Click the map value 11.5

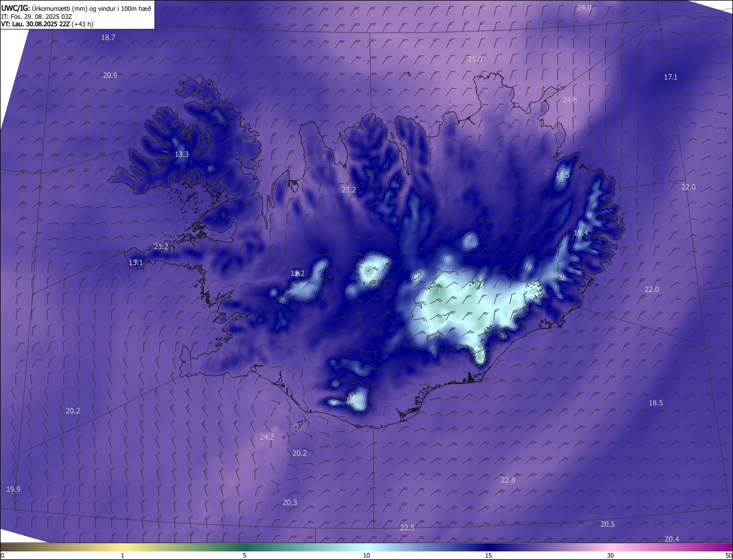(563, 175)
